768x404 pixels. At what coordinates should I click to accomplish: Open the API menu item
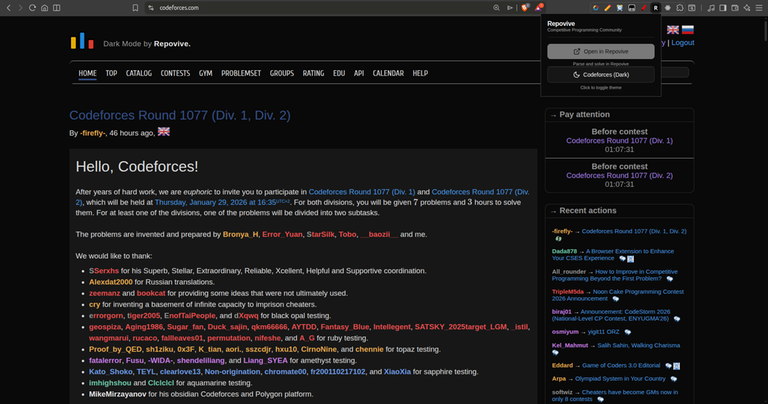[x=359, y=73]
